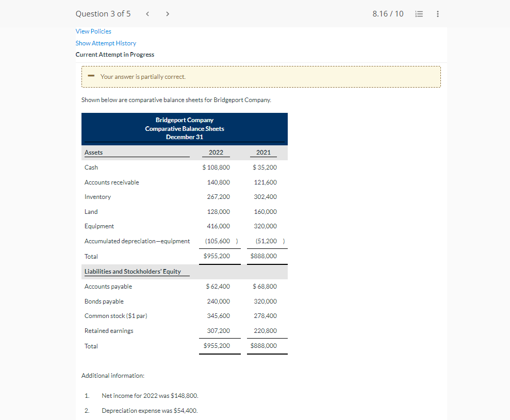Open the question list icon
The height and width of the screenshot is (420, 510).
click(x=419, y=13)
